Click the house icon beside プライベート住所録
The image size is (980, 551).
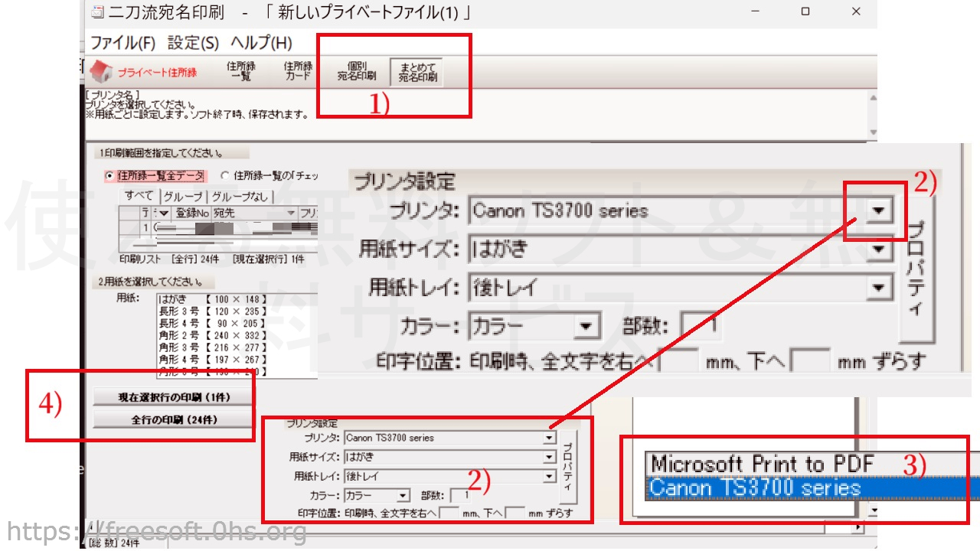click(101, 72)
